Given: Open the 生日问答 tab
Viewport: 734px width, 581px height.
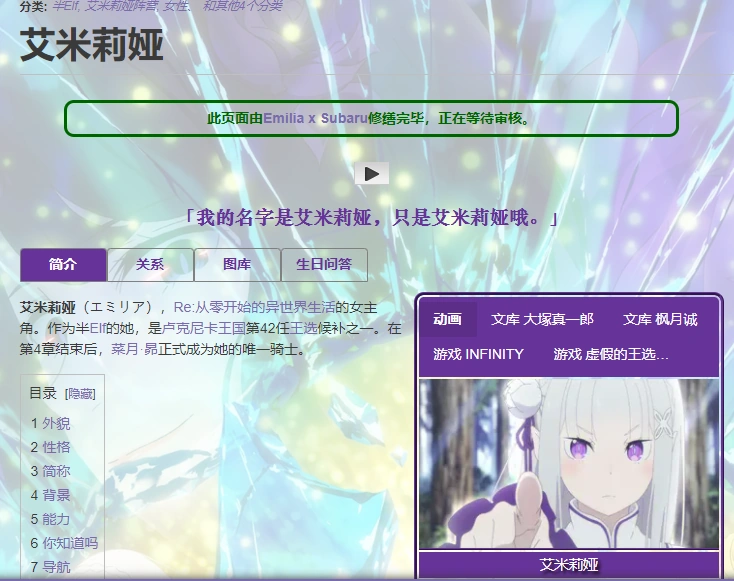Looking at the screenshot, I should click(x=324, y=265).
